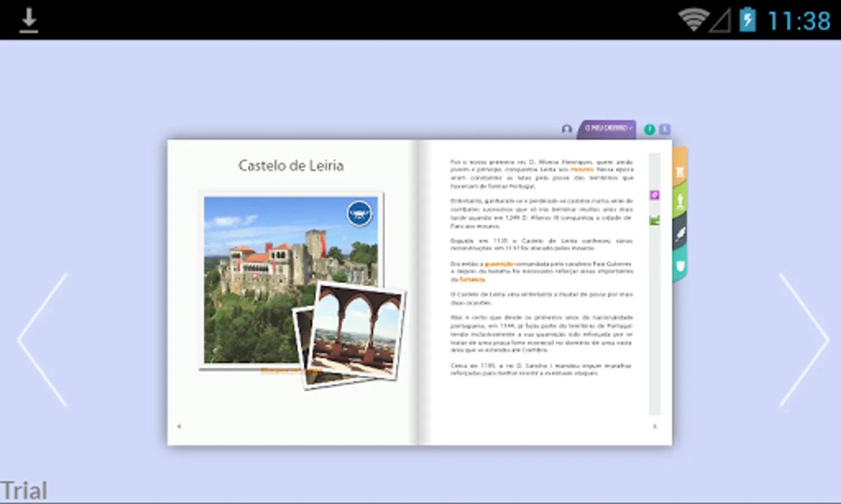
Task: Tap the magenta marker icon in page margin
Action: click(x=654, y=195)
